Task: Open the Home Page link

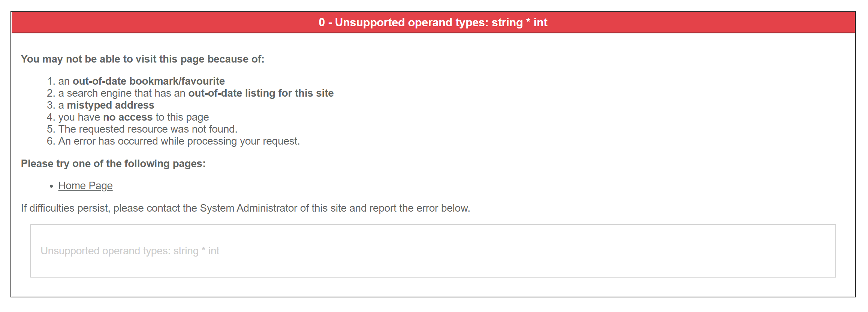Action: coord(85,186)
